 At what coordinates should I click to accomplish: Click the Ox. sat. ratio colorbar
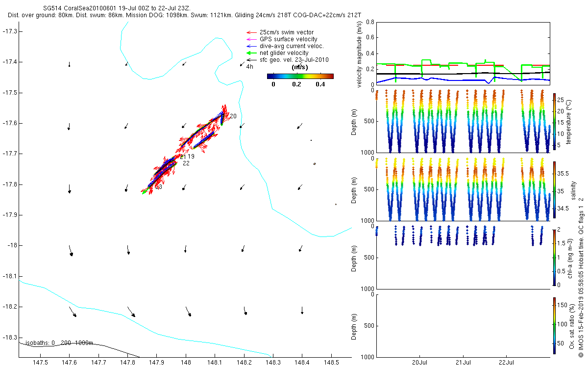[x=554, y=324]
